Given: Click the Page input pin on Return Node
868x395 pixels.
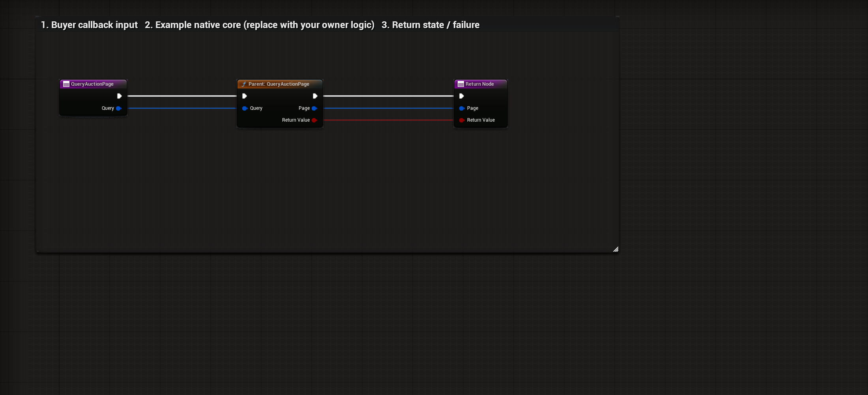Looking at the screenshot, I should coord(462,108).
